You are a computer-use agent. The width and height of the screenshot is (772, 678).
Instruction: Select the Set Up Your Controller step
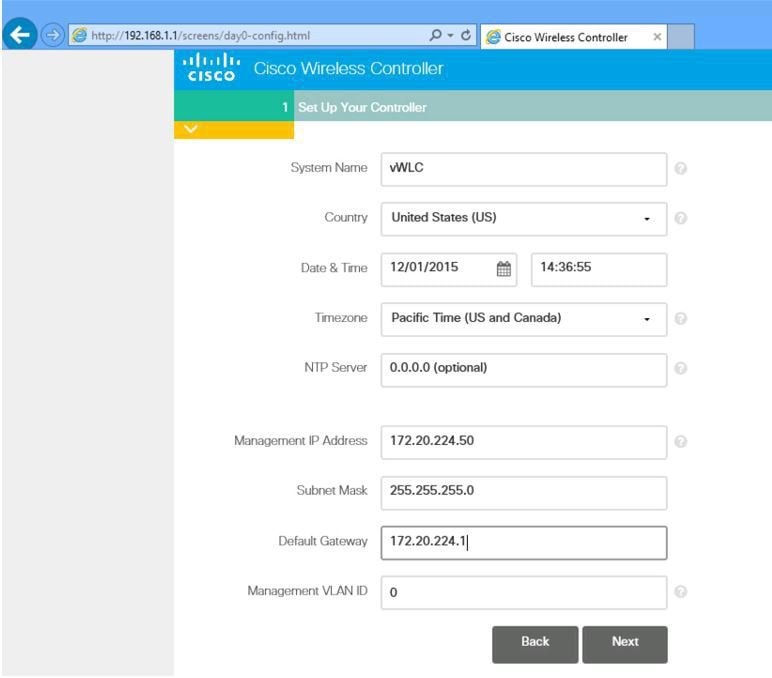[361, 107]
